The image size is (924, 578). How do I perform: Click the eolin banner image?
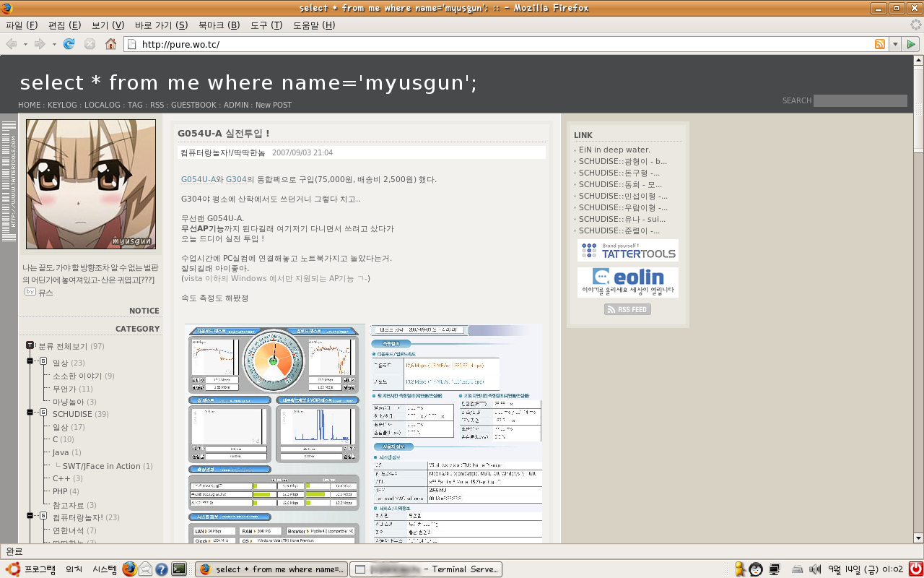coord(628,282)
